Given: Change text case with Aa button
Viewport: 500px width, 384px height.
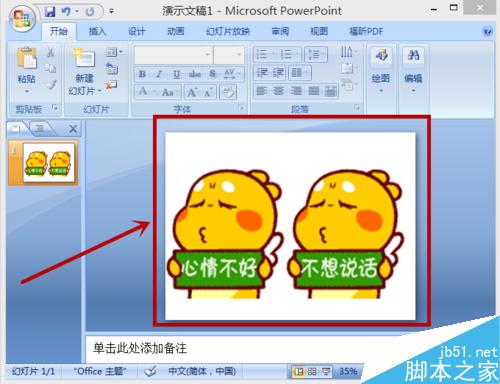Looking at the screenshot, I should pyautogui.click(x=170, y=92).
